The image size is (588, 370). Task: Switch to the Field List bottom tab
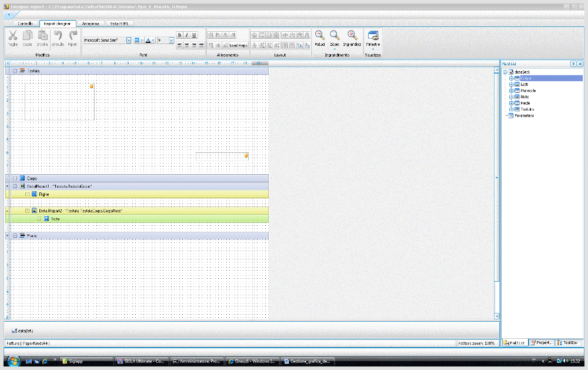(x=515, y=342)
